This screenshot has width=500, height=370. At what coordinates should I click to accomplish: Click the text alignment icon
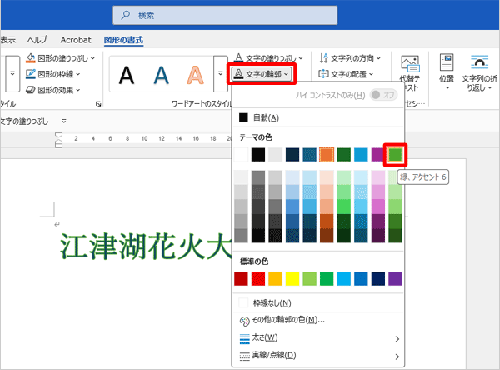pyautogui.click(x=323, y=74)
